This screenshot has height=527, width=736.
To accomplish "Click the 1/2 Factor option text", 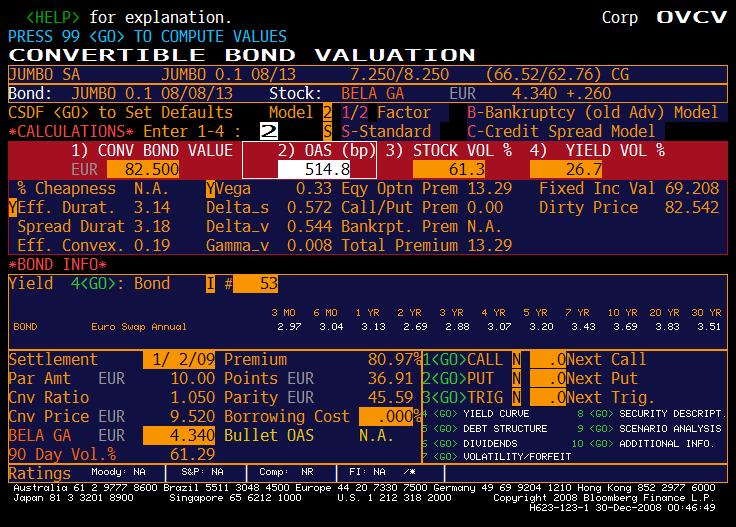I will 386,113.
